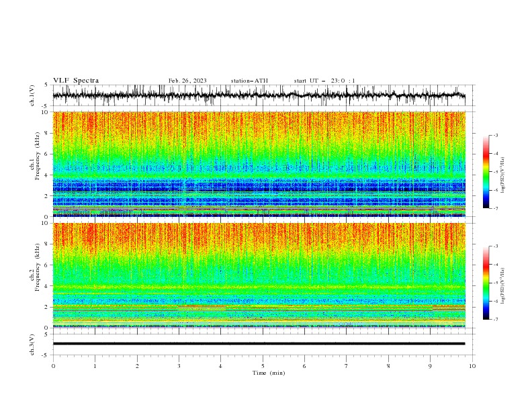Click the "station=ATH" label

(x=249, y=81)
